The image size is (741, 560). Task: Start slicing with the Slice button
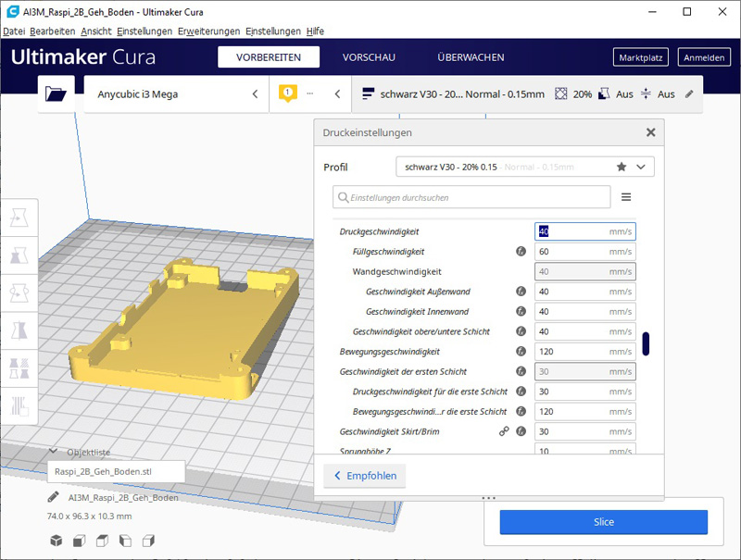click(604, 522)
